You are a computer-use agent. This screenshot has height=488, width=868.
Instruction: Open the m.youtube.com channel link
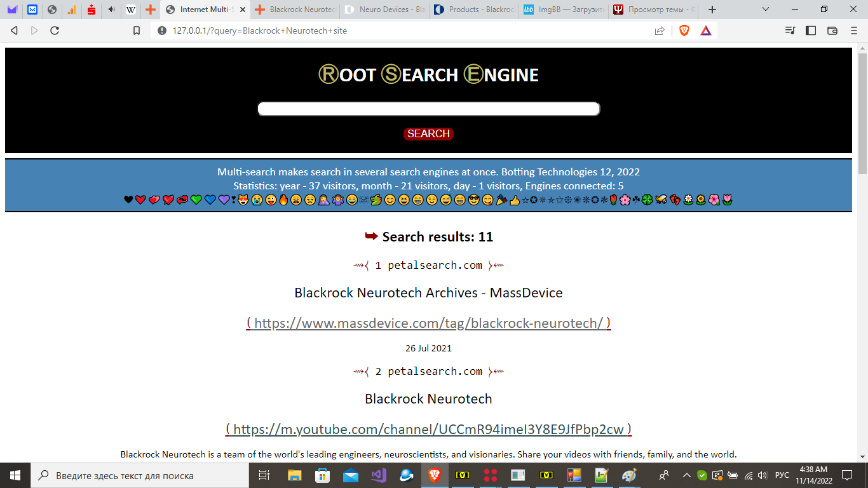click(x=428, y=429)
